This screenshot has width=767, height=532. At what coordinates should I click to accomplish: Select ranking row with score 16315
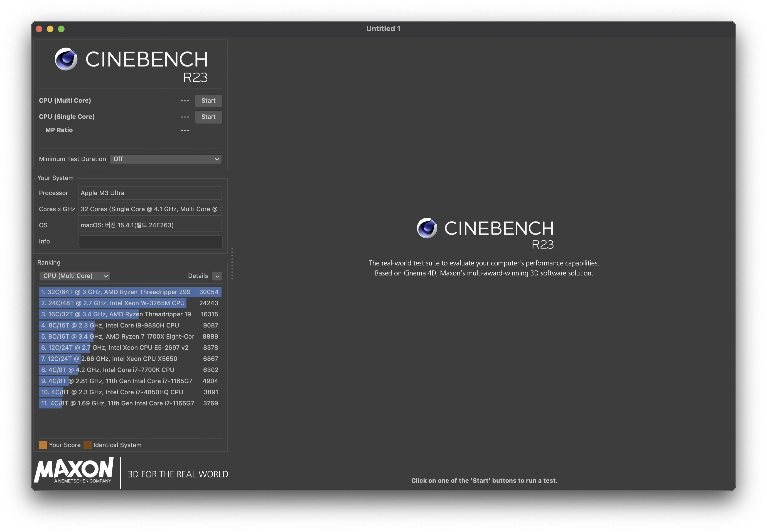pyautogui.click(x=130, y=314)
